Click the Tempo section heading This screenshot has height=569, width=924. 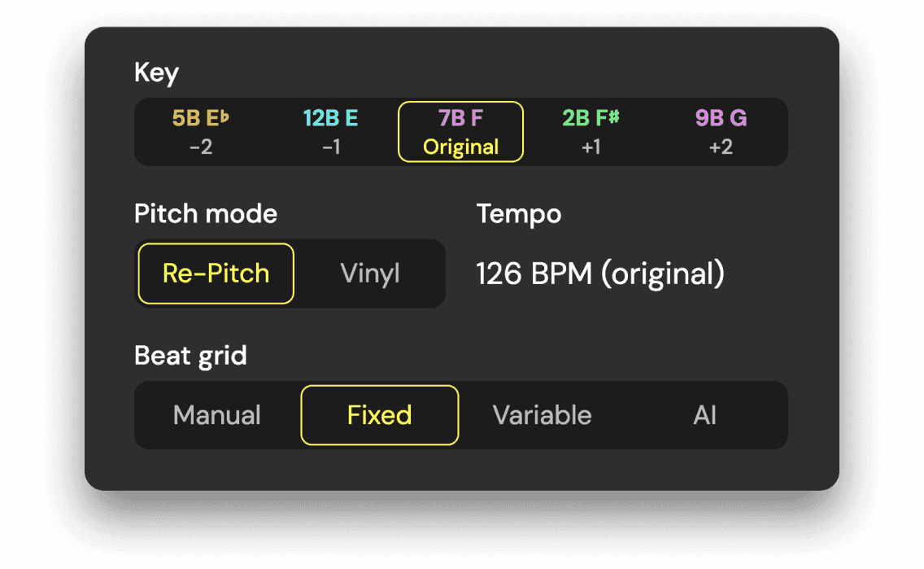pos(518,213)
